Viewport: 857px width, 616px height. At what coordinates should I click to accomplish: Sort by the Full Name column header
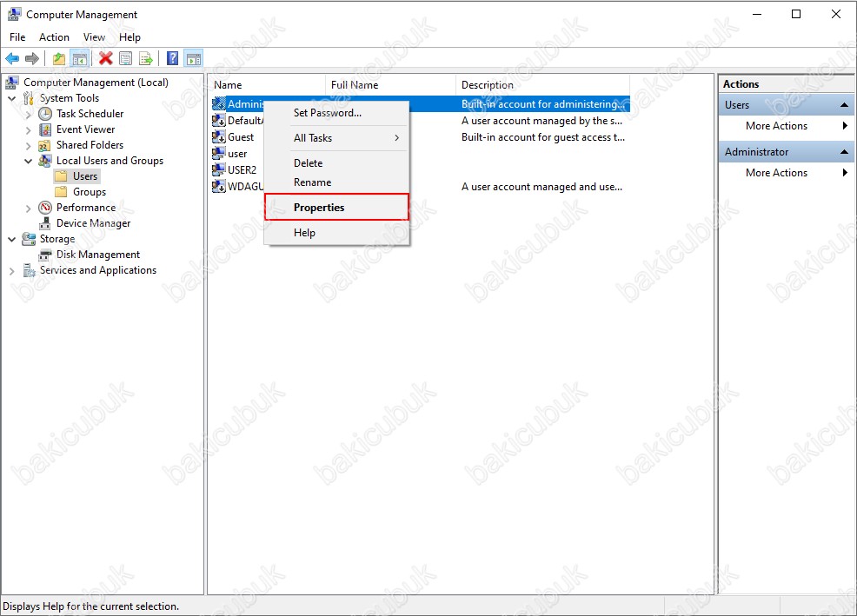coord(391,85)
